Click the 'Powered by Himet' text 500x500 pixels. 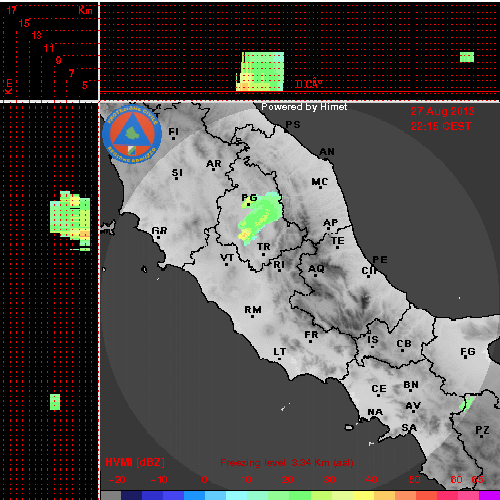pyautogui.click(x=304, y=107)
